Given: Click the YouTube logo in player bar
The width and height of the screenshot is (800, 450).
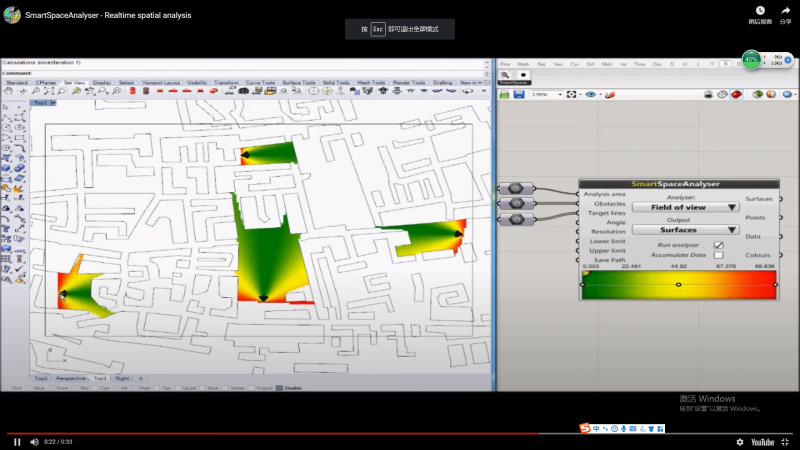Looking at the screenshot, I should (762, 442).
